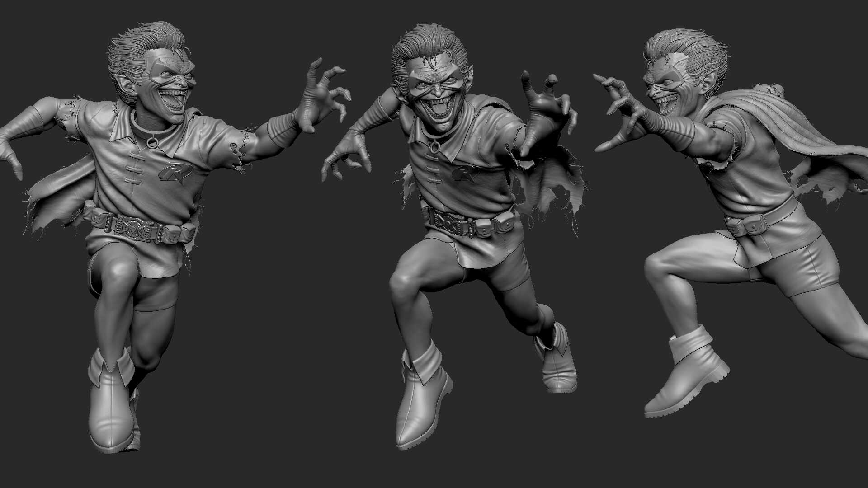Click the R emblem on middle figure's shirt

coord(465,173)
